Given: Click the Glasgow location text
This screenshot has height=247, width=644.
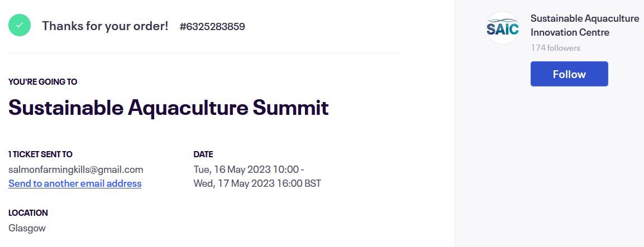Looking at the screenshot, I should pos(27,228).
